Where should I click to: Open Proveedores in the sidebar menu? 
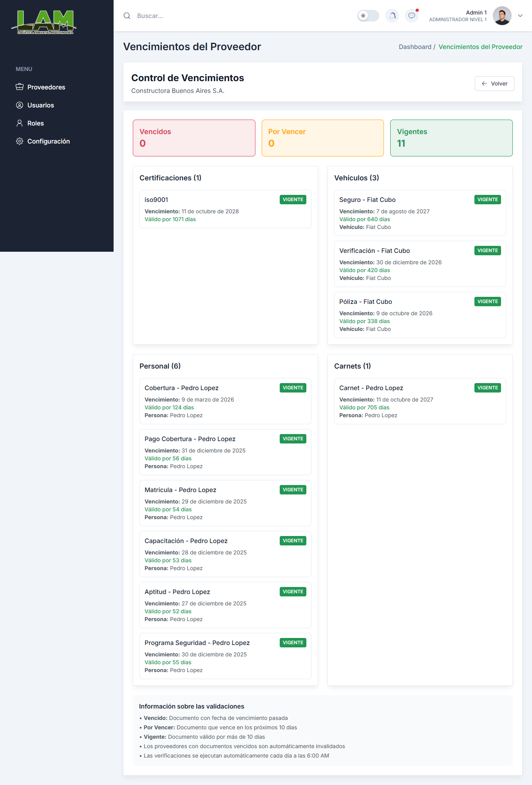click(x=46, y=87)
